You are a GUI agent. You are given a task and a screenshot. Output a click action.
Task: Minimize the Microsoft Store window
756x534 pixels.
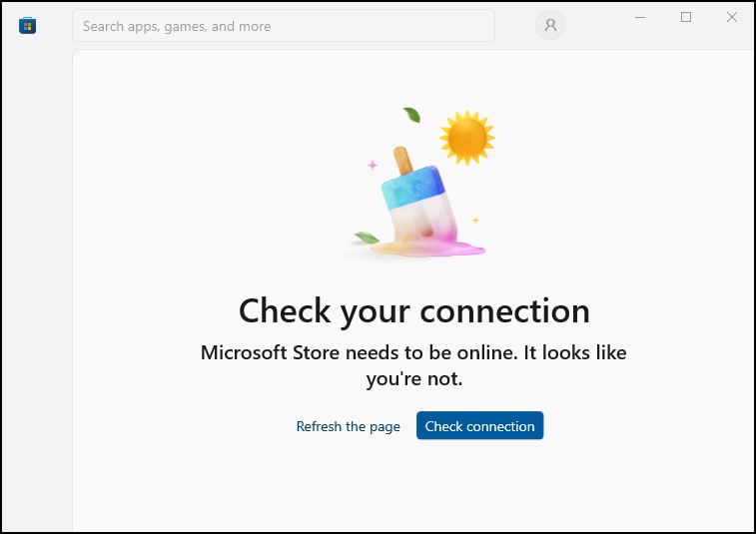pyautogui.click(x=640, y=17)
